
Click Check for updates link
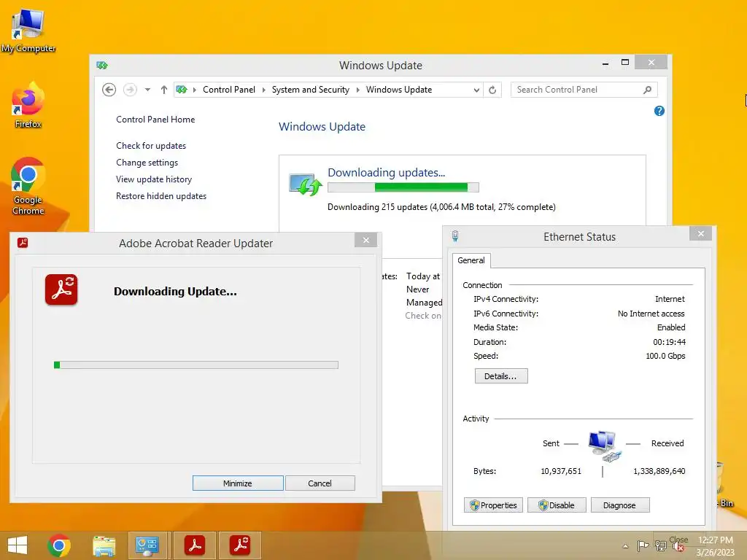pos(151,146)
